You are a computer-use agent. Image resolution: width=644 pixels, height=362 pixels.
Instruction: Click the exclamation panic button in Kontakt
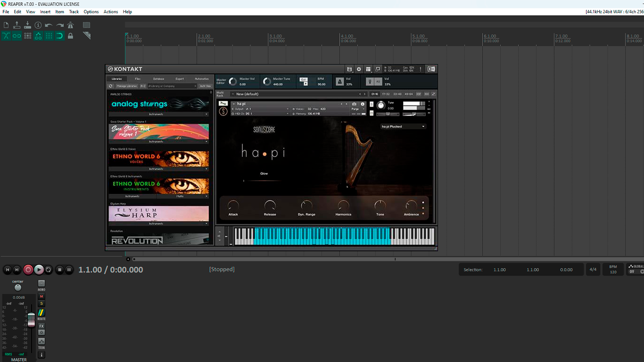[x=421, y=69]
